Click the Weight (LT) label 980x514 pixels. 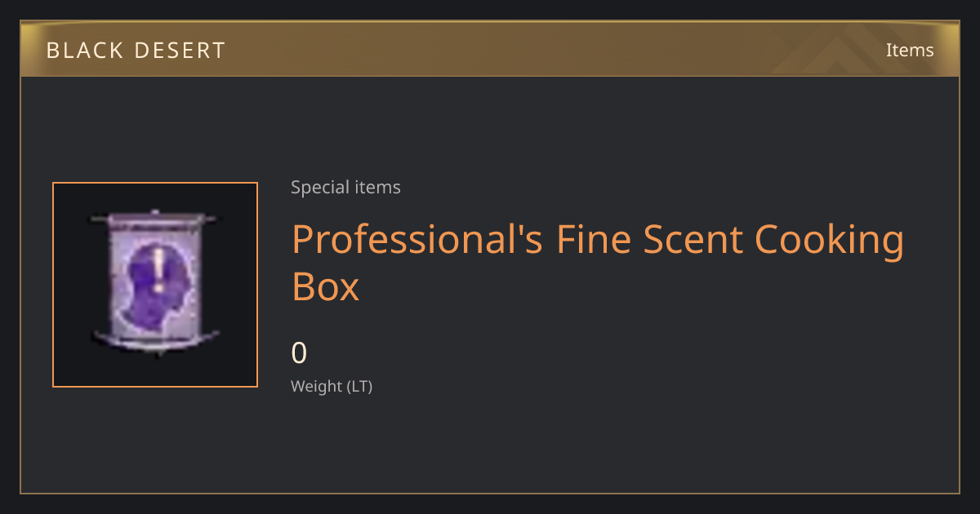pyautogui.click(x=332, y=387)
